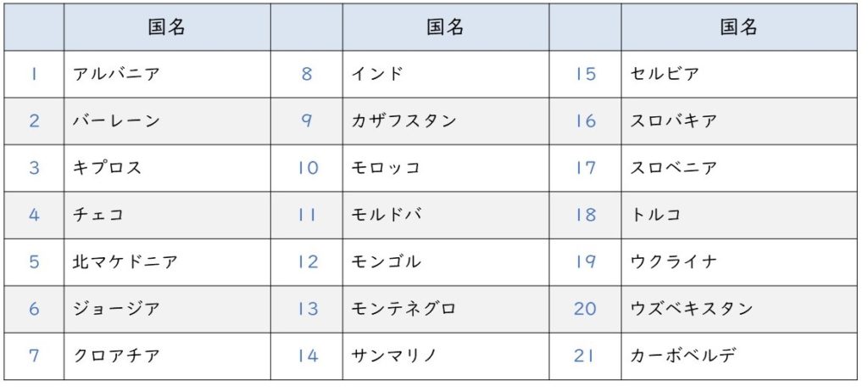
Task: Select the バーレーン country cell
Action: pos(167,121)
